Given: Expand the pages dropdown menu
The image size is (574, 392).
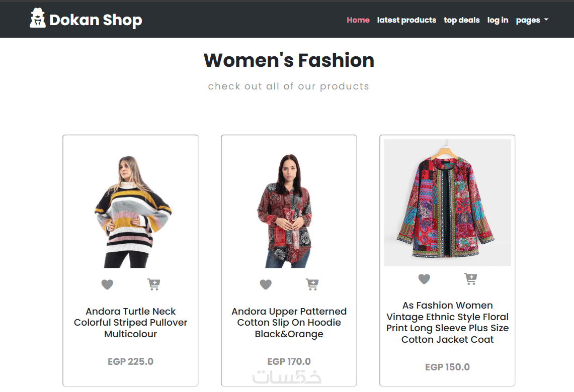Looking at the screenshot, I should (x=532, y=20).
